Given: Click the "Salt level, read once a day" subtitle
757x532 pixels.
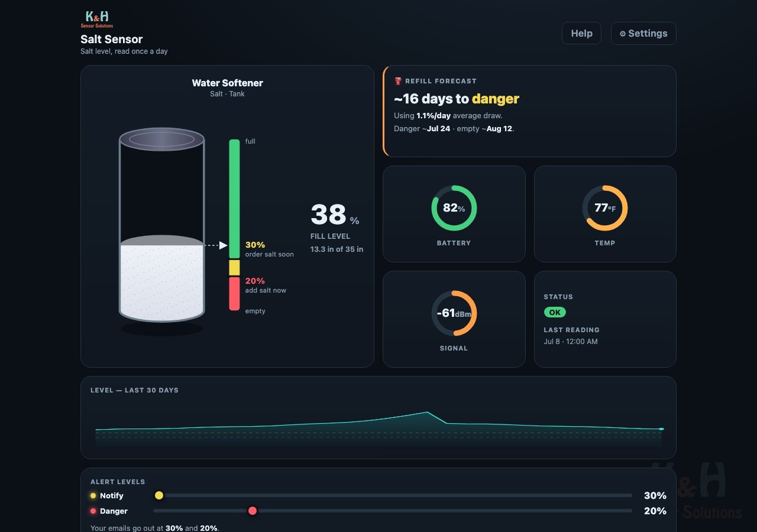Looking at the screenshot, I should click(124, 51).
